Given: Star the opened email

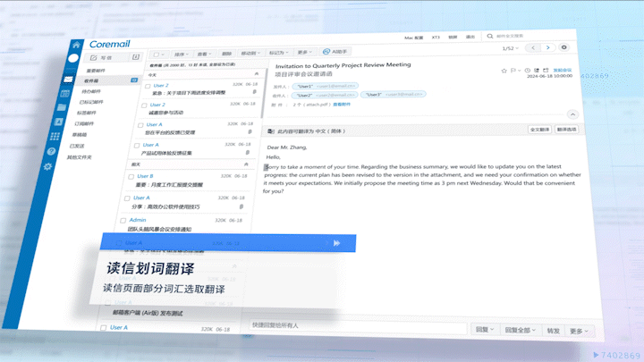Looking at the screenshot, I should [x=503, y=70].
